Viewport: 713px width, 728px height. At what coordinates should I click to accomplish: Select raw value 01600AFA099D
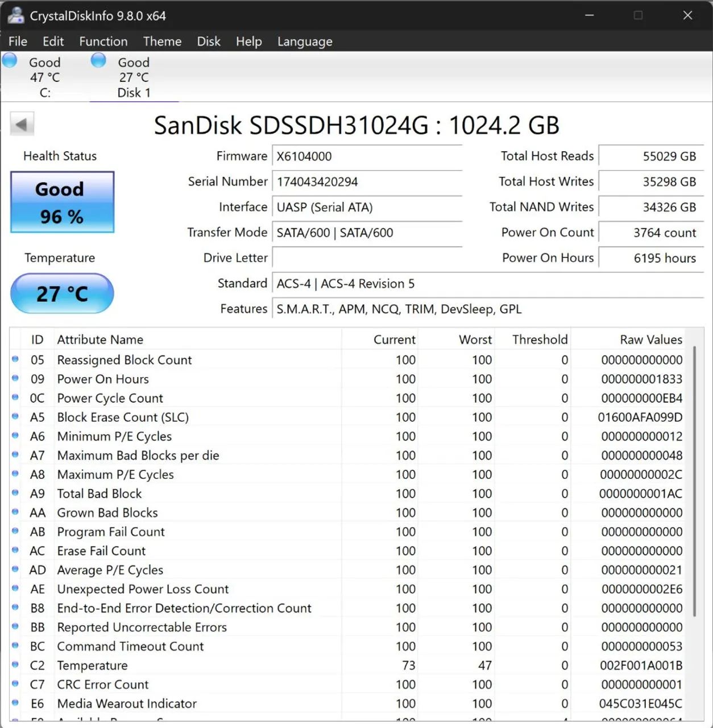click(x=640, y=417)
